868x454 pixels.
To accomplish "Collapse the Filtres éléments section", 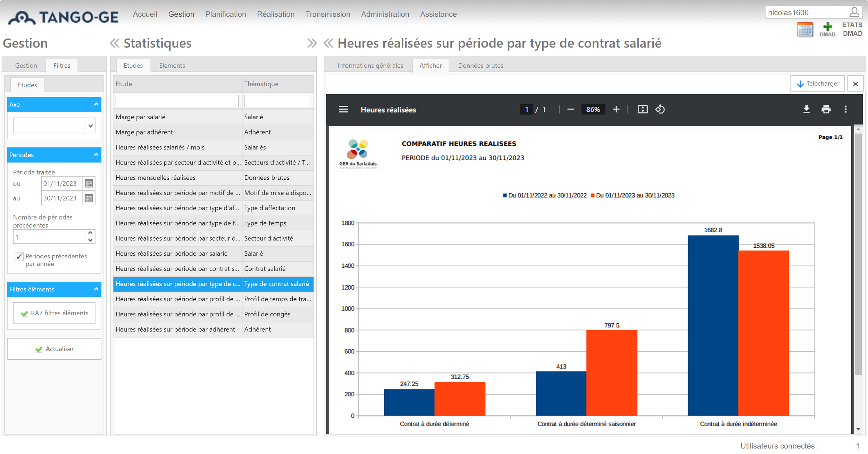I will point(96,289).
